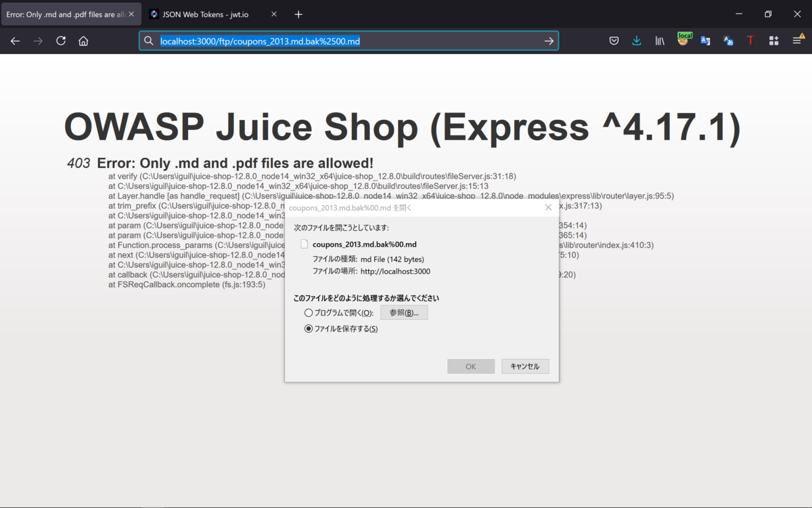The width and height of the screenshot is (812, 508).
Task: Click the FSReqCallback.oncomplete stack trace line
Action: tap(187, 284)
